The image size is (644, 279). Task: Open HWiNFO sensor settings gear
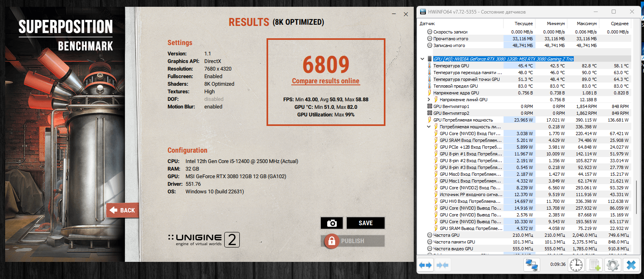point(612,265)
